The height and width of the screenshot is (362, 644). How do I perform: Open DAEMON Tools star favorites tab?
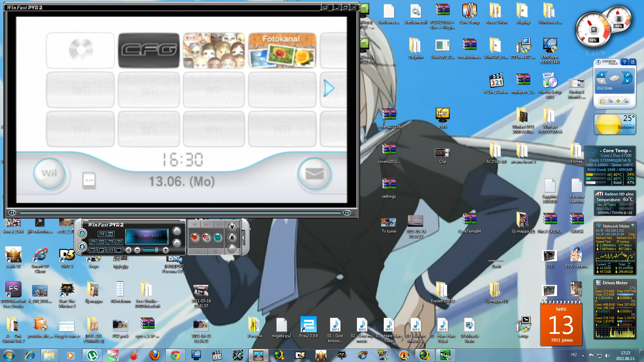tap(633, 62)
